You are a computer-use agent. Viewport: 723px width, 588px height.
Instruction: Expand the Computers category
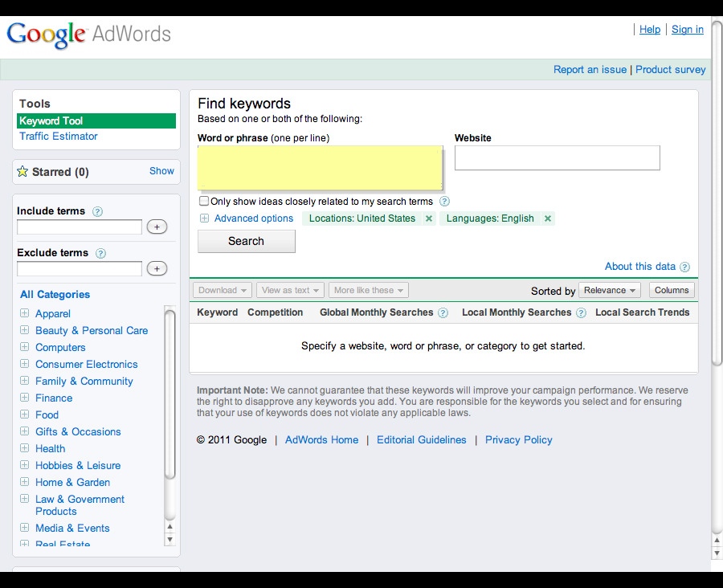(x=24, y=347)
